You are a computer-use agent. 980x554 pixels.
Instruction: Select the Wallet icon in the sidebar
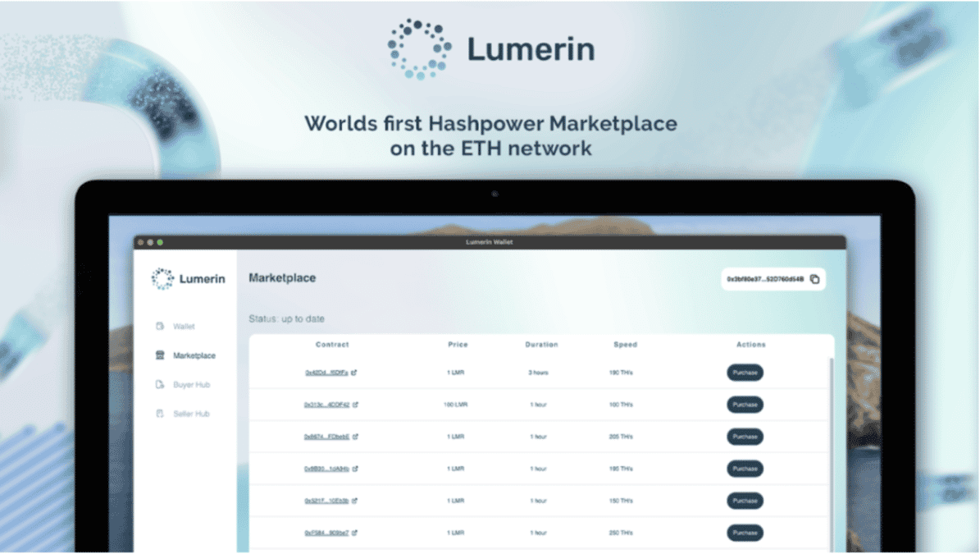pos(158,326)
